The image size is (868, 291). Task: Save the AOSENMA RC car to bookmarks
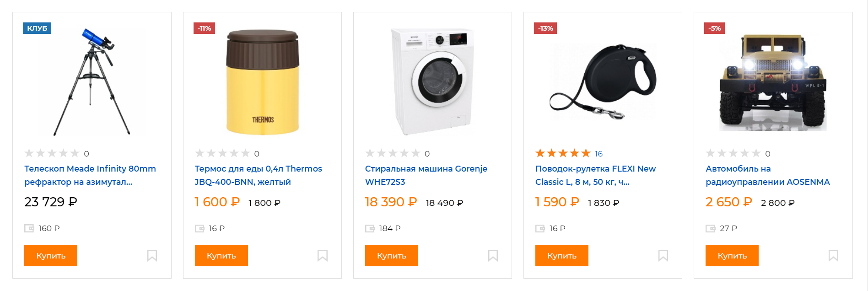click(833, 255)
